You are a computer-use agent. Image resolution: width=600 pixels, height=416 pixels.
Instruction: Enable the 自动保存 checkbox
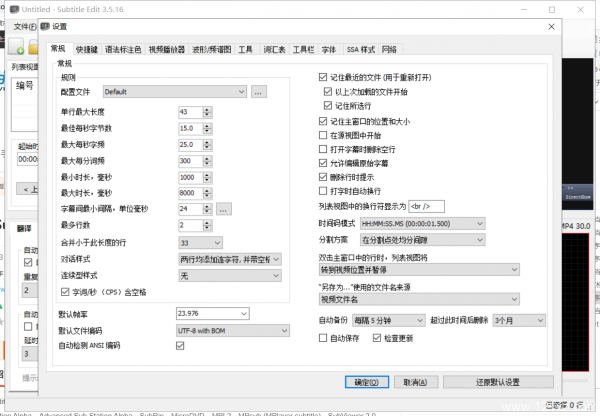pyautogui.click(x=321, y=338)
